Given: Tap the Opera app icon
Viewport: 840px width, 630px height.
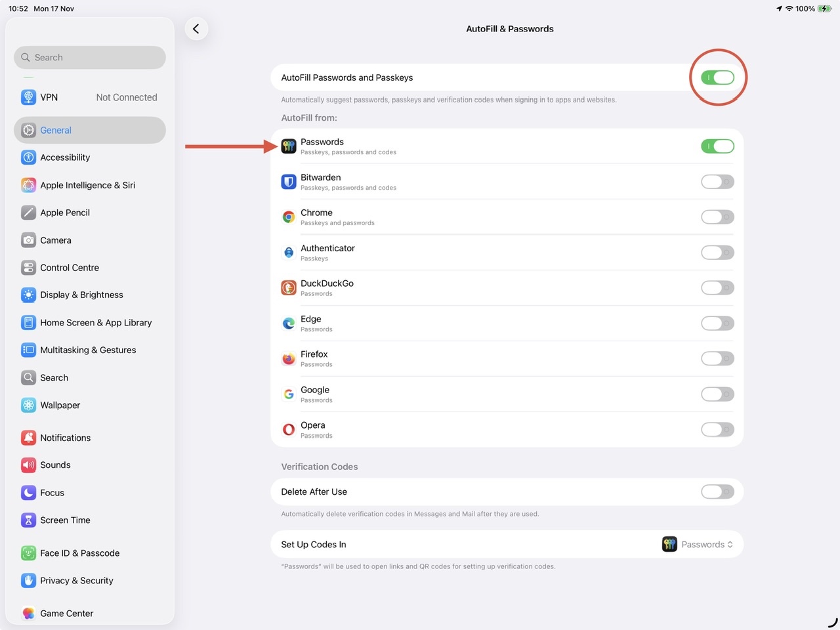Looking at the screenshot, I should coord(289,430).
